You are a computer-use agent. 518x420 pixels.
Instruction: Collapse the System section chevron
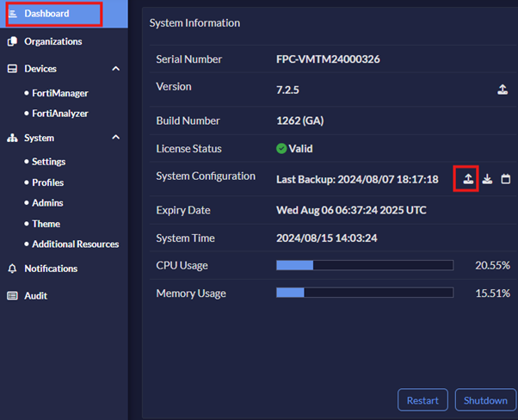pos(116,138)
